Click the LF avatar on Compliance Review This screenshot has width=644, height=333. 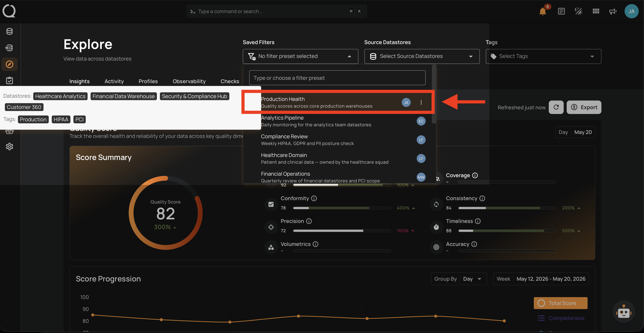[421, 140]
